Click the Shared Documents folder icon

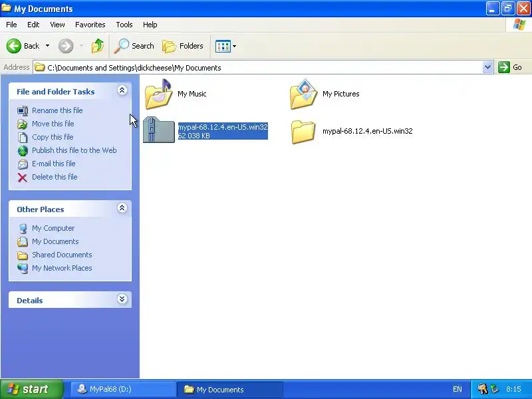tap(23, 255)
